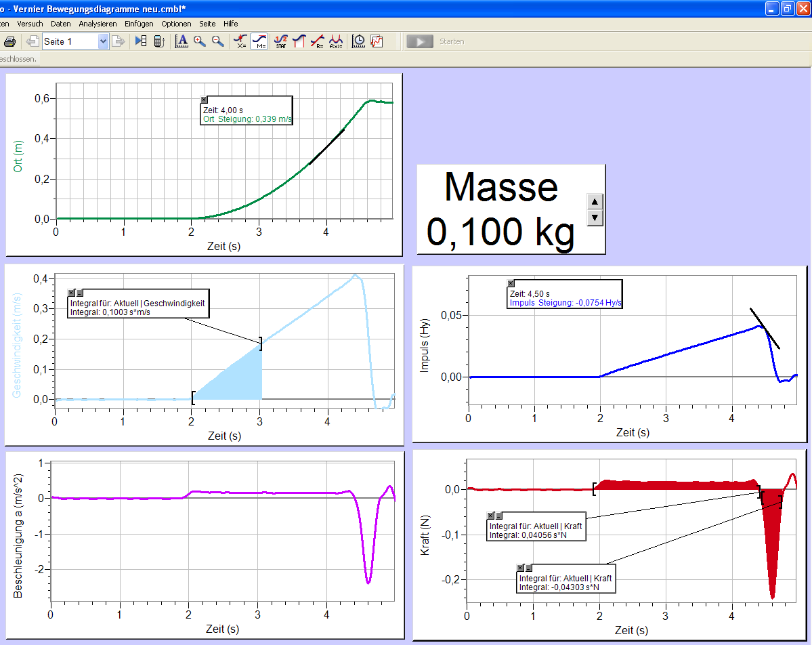This screenshot has height=645, width=812.
Task: Click the zoom in magnifier icon
Action: click(x=200, y=41)
